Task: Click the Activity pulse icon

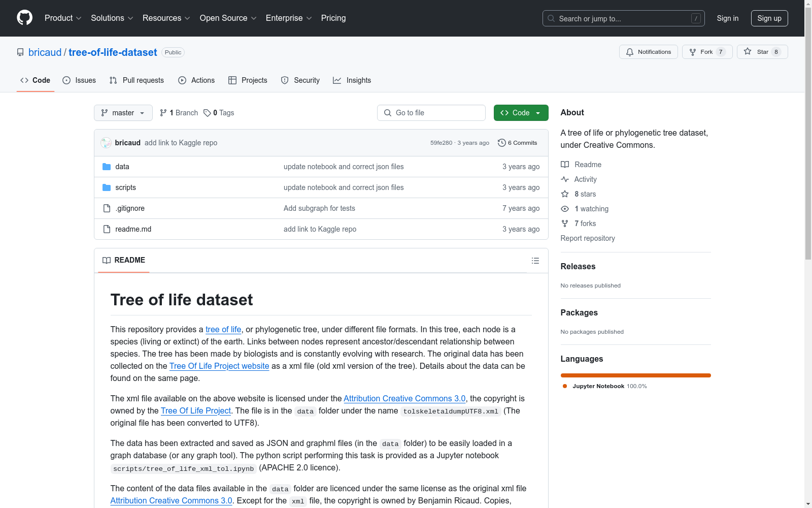Action: click(565, 179)
